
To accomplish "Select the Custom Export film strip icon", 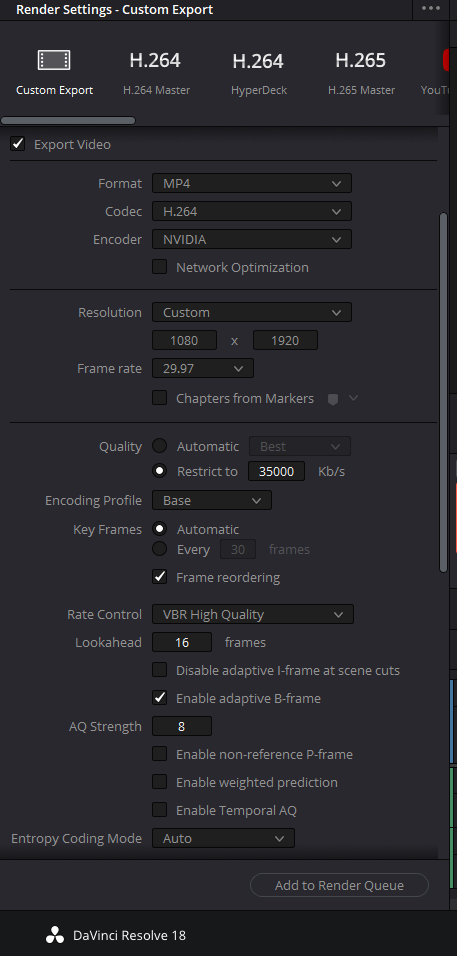I will coord(54,60).
